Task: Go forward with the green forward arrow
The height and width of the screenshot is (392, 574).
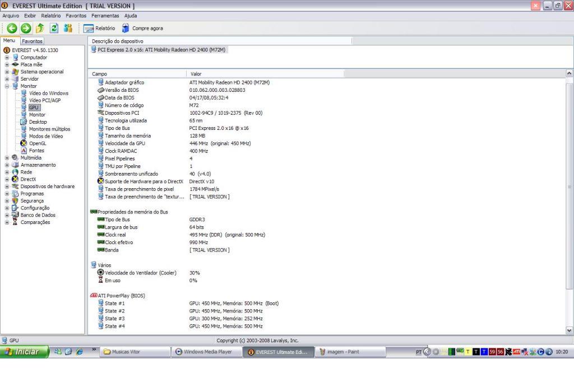Action: tap(26, 28)
